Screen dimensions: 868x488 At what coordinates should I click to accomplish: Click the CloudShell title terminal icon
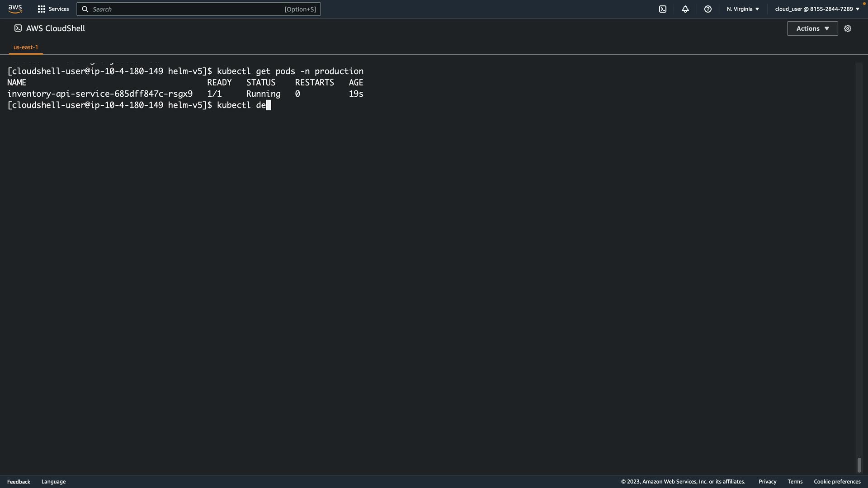[18, 28]
